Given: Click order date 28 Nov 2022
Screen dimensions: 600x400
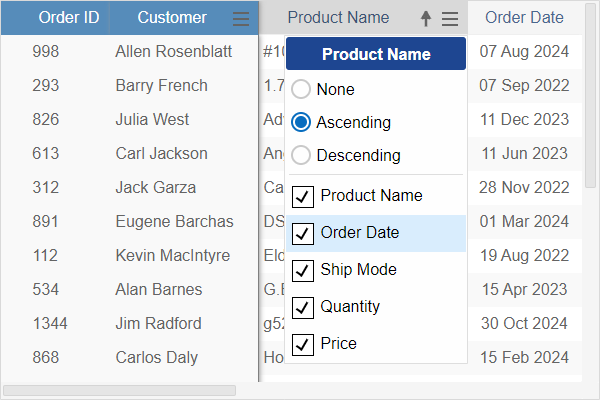Looking at the screenshot, I should coord(524,188).
